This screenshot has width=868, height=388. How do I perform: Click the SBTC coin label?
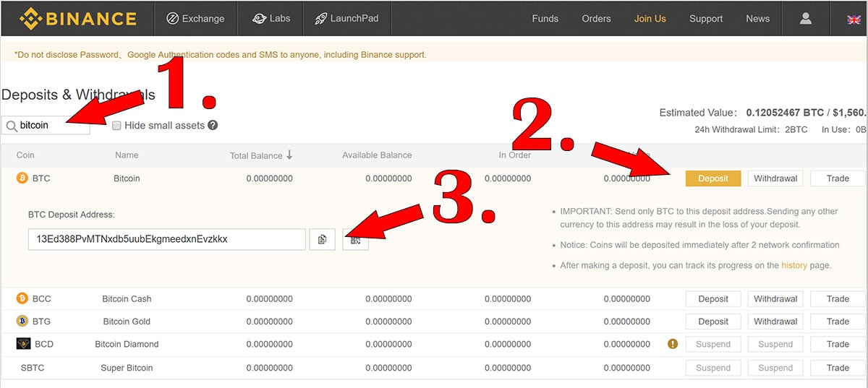tap(33, 368)
